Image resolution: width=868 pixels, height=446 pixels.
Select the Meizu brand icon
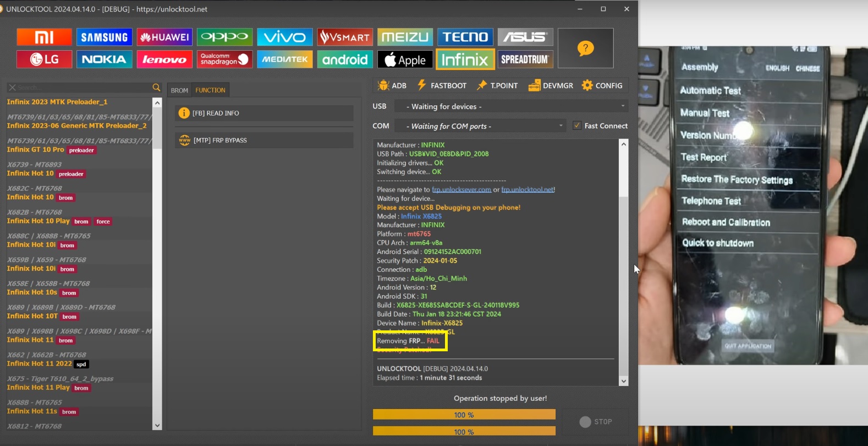(405, 37)
